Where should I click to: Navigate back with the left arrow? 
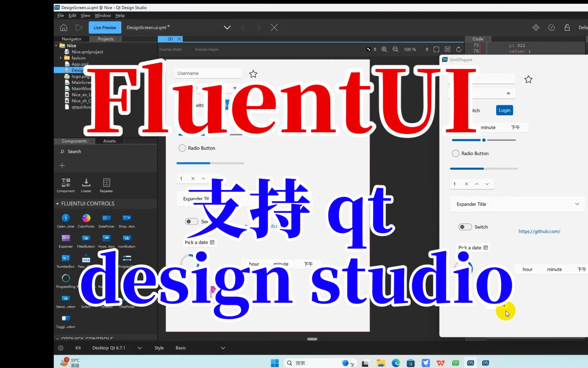pos(243,28)
